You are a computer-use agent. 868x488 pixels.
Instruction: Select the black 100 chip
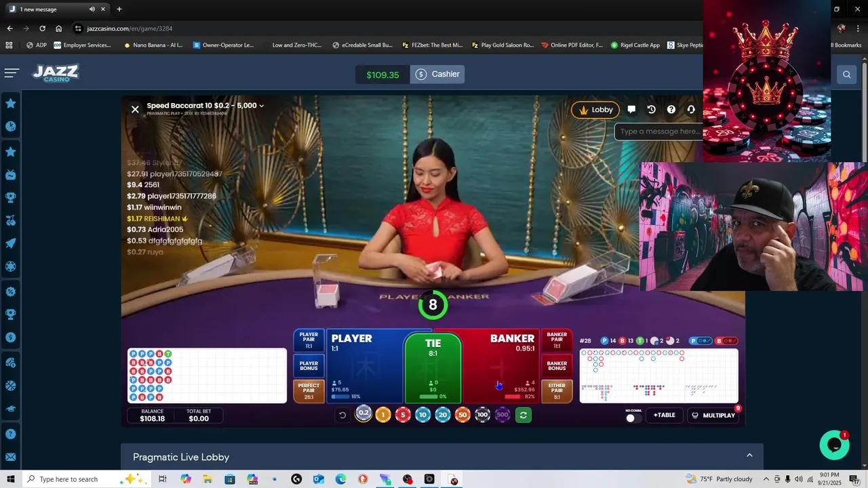[x=482, y=415]
